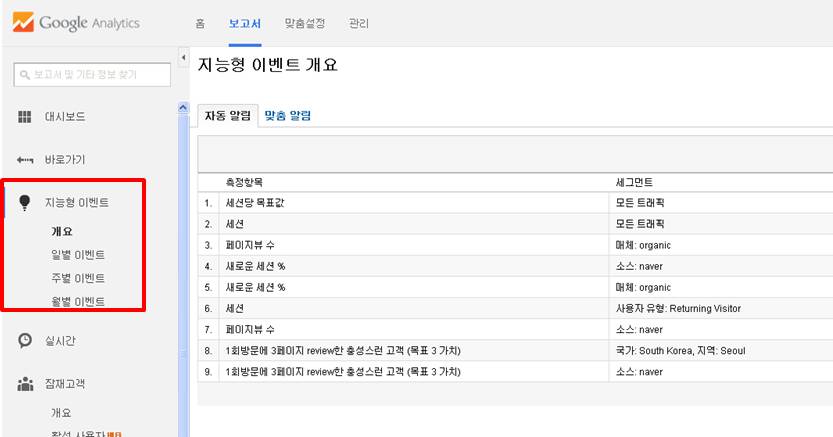Open the 관리 menu
The image size is (833, 437).
[358, 23]
